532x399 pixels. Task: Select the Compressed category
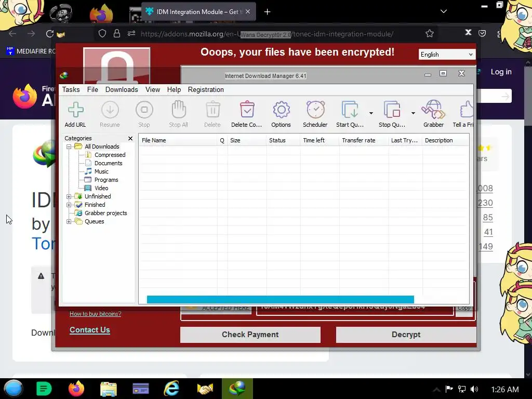coord(110,155)
